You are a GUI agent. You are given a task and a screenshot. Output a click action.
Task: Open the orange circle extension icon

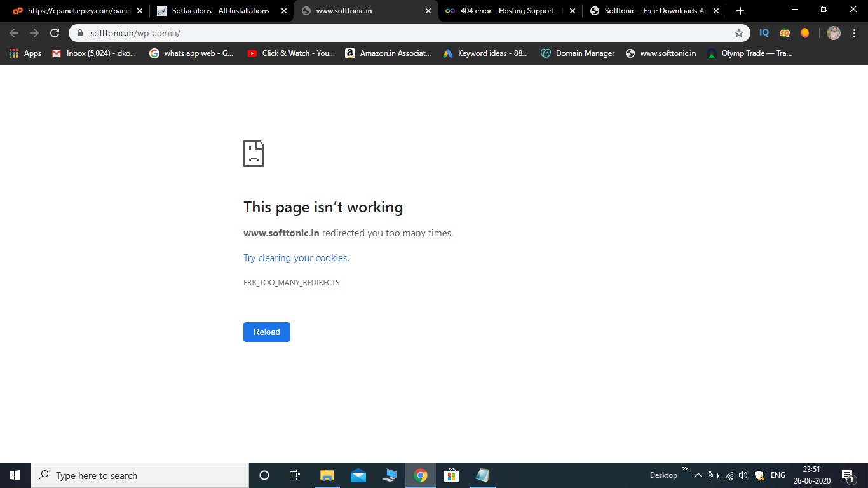click(805, 33)
